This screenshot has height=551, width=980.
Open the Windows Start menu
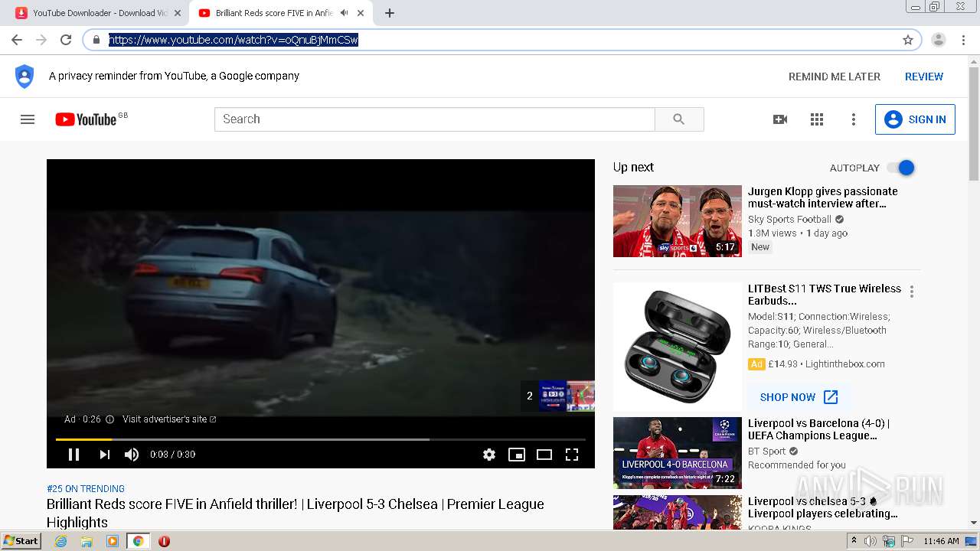21,541
